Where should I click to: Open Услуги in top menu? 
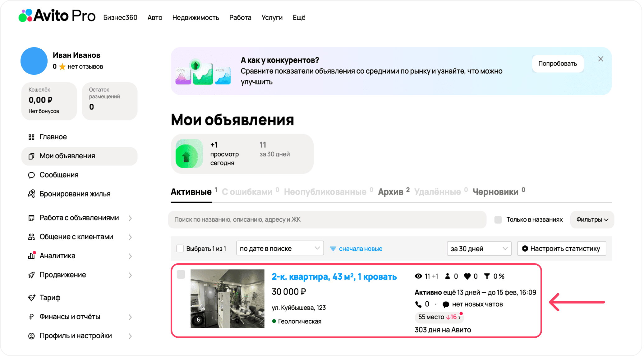coord(272,18)
